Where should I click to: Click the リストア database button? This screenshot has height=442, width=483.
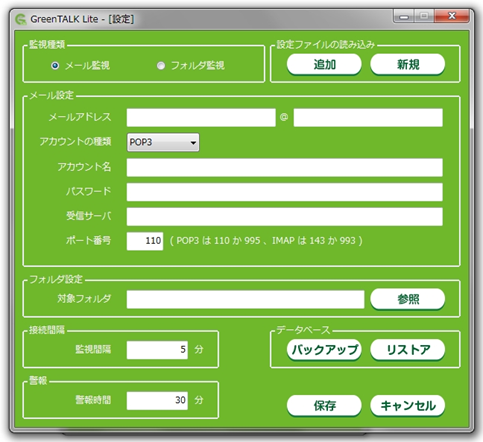(x=407, y=350)
